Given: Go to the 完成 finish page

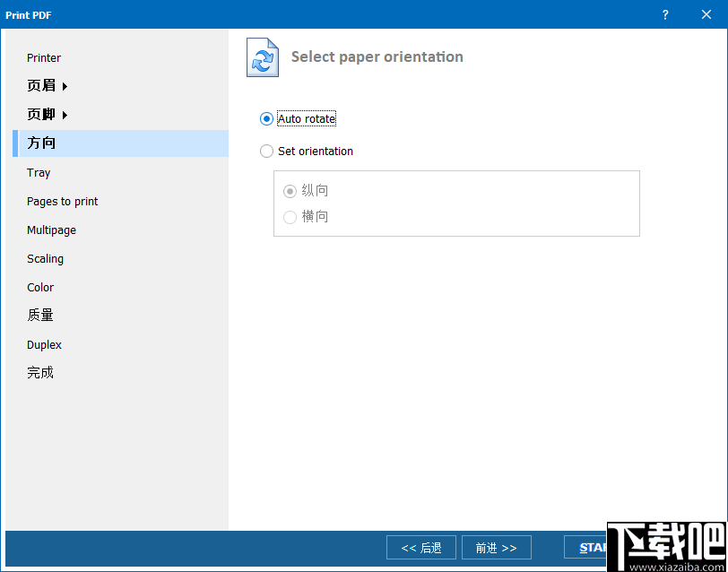Looking at the screenshot, I should point(40,372).
